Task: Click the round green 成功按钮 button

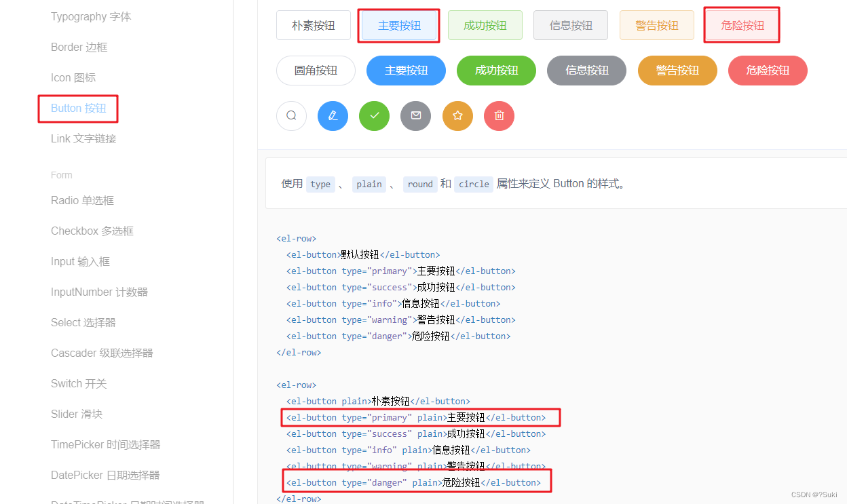Action: coord(496,71)
